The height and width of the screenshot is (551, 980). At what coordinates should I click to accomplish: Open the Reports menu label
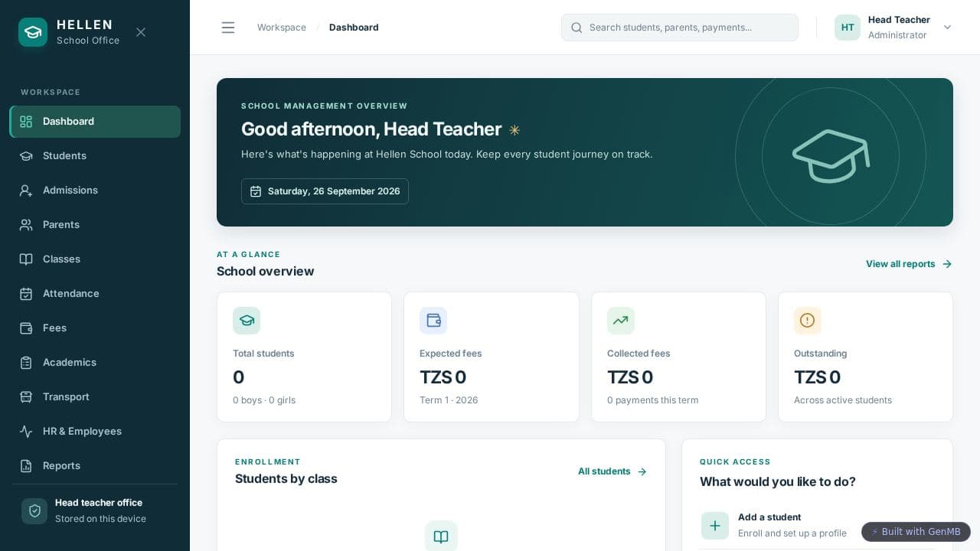[x=61, y=466]
